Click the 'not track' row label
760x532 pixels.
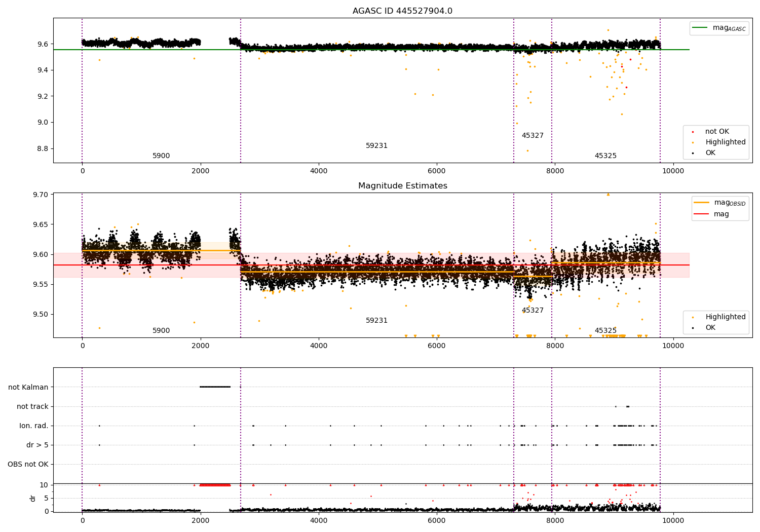coord(32,406)
